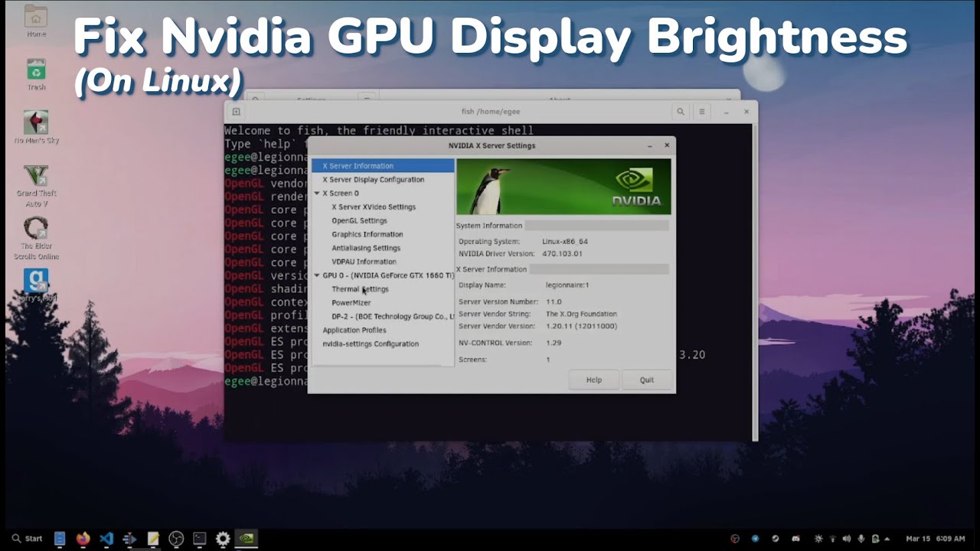
Task: Collapse the GPU 0 GeForce GTX 1660 Ti node
Action: tap(317, 275)
